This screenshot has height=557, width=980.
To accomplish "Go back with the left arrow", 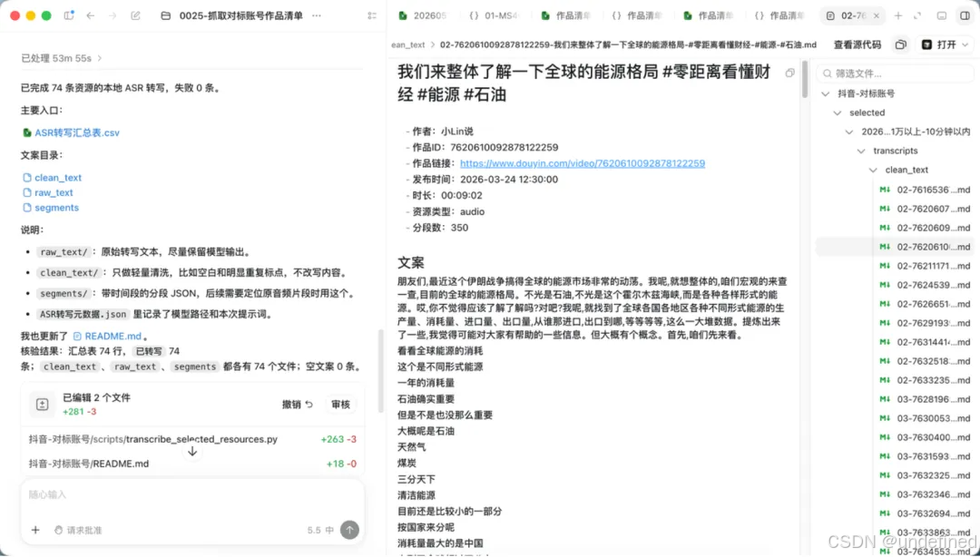I will click(x=91, y=15).
